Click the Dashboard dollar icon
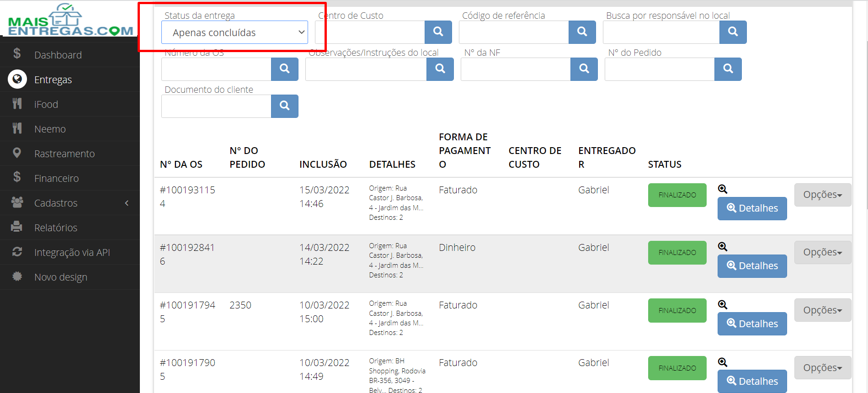 pos(17,54)
